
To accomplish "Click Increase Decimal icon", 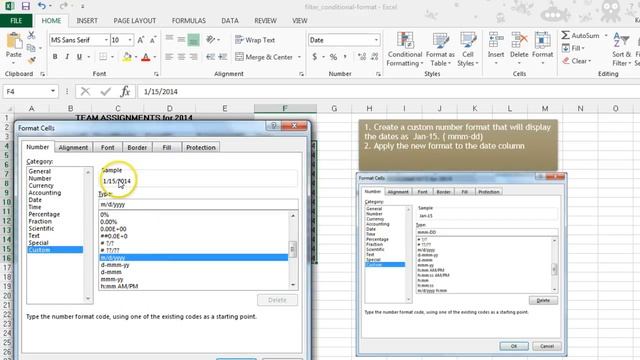I will click(362, 57).
